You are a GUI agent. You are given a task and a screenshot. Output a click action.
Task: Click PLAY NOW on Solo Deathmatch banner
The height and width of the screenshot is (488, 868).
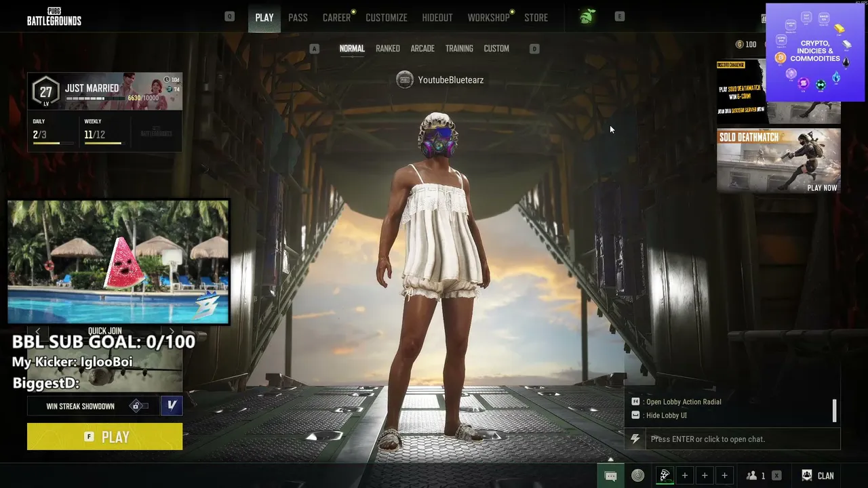point(822,188)
